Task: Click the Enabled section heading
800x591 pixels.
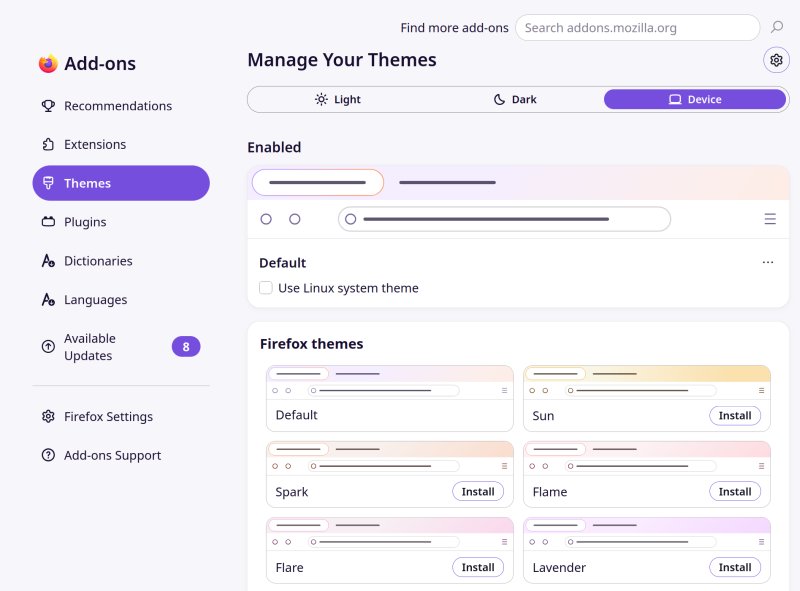Action: point(274,147)
